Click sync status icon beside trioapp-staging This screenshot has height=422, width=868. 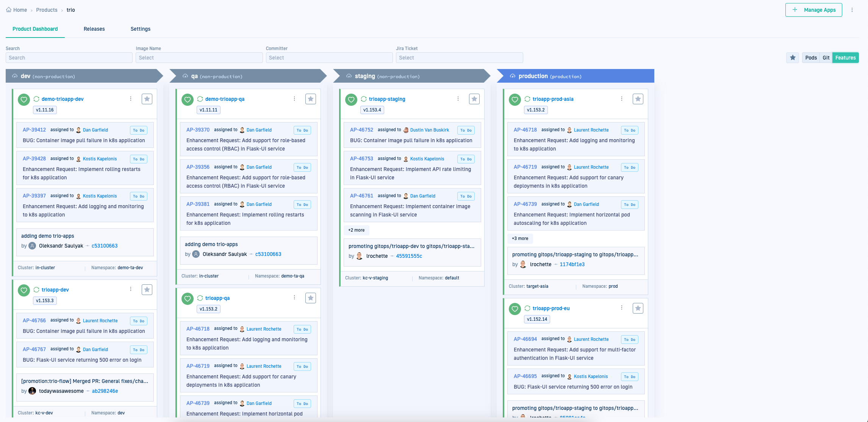click(x=364, y=99)
